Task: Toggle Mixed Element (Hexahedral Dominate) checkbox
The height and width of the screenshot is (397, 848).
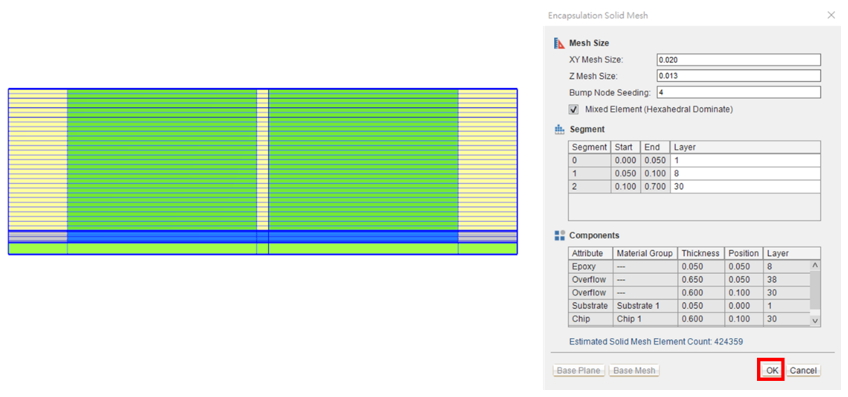Action: point(574,109)
